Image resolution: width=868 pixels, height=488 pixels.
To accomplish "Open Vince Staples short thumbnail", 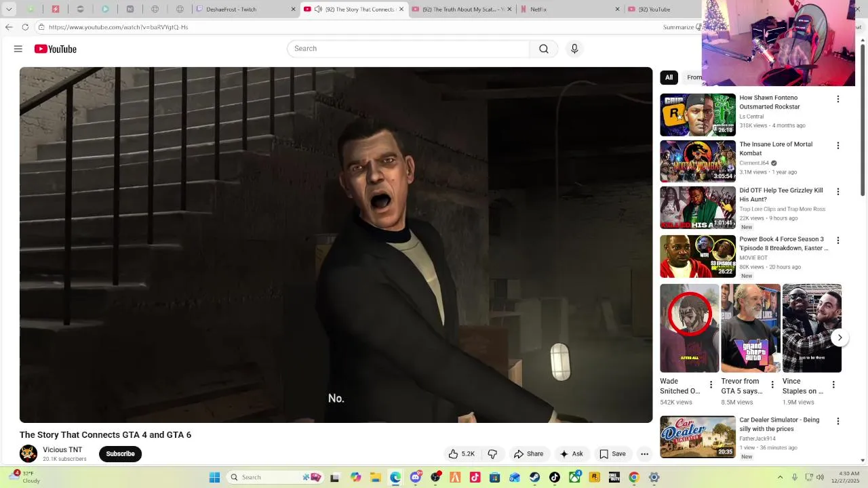I will pos(812,328).
